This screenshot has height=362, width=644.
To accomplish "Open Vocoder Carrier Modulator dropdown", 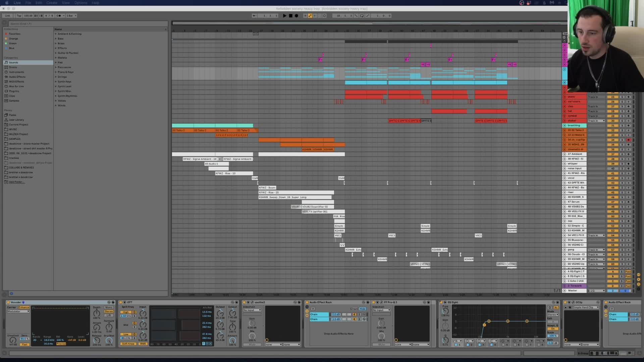I will [x=18, y=311].
